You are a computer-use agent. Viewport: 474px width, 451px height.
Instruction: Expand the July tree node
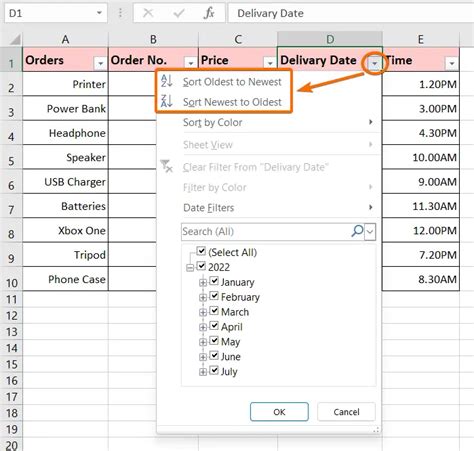pyautogui.click(x=203, y=372)
